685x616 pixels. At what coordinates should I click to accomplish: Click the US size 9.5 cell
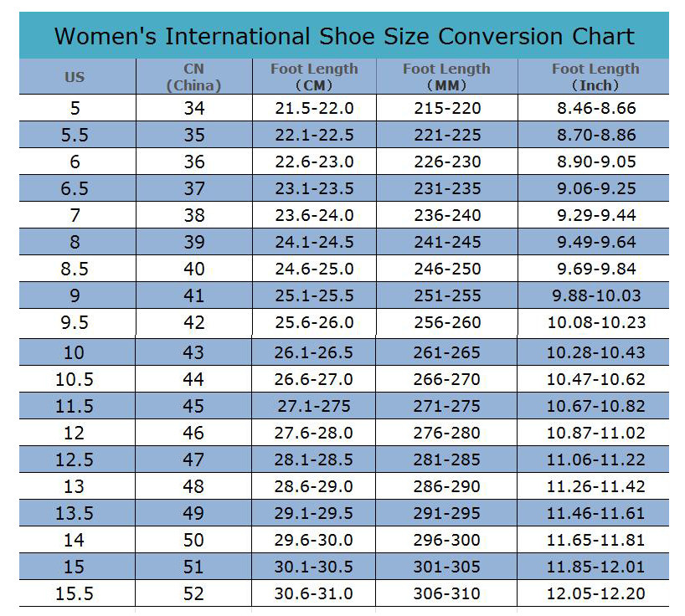point(75,322)
